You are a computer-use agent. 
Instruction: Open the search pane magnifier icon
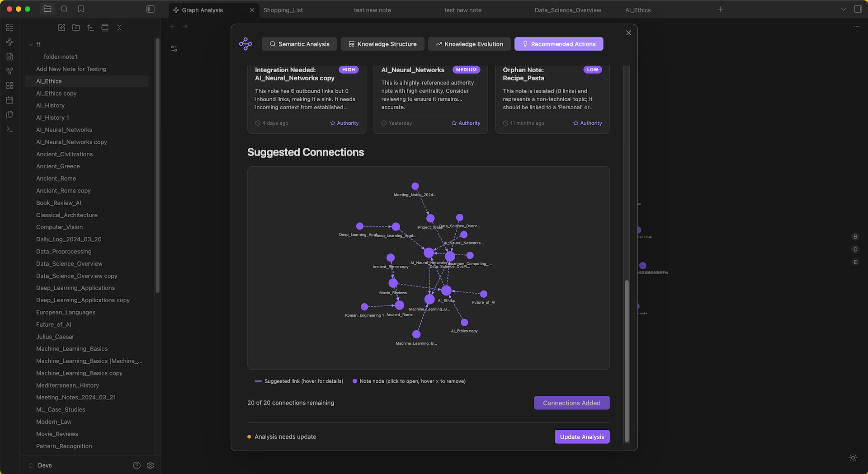pos(64,9)
